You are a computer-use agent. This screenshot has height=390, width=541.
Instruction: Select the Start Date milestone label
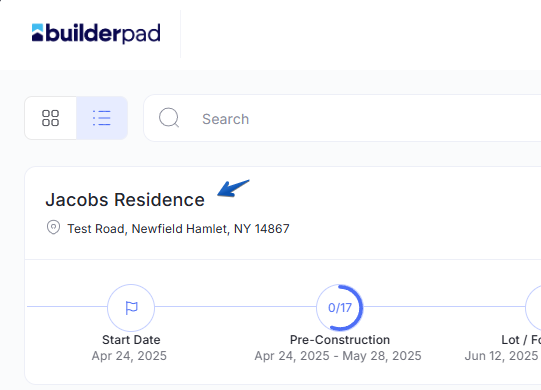pyautogui.click(x=131, y=340)
